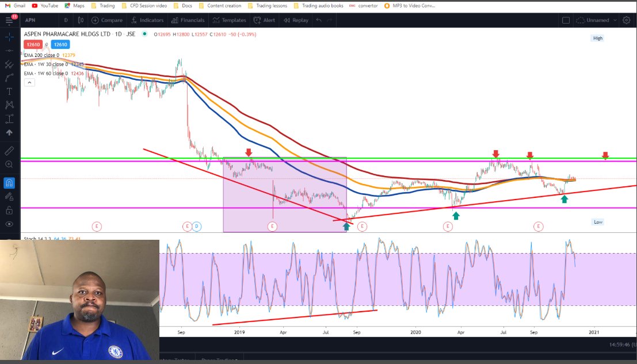Click the earnings E marker before Sep 2018

97,227
